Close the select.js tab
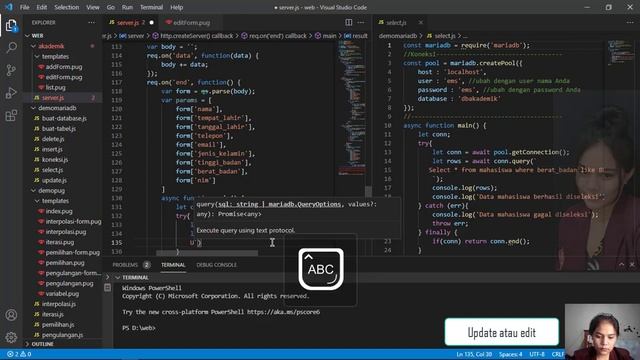The width and height of the screenshot is (640, 360). coord(420,22)
